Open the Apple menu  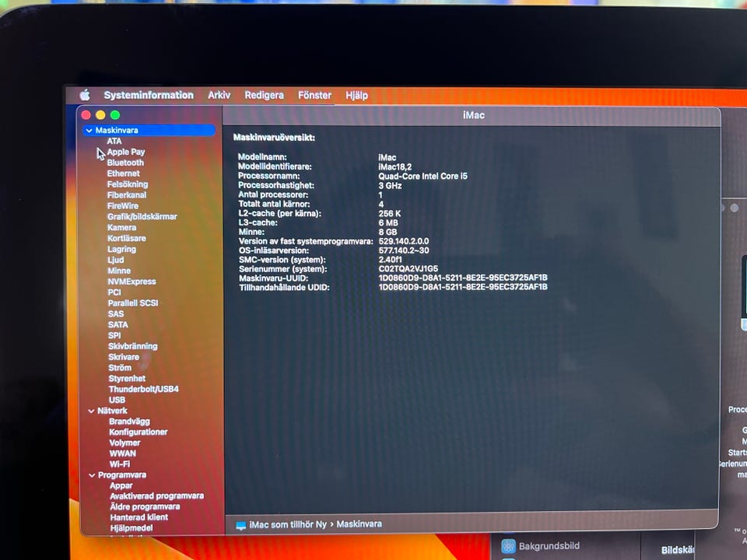point(85,95)
